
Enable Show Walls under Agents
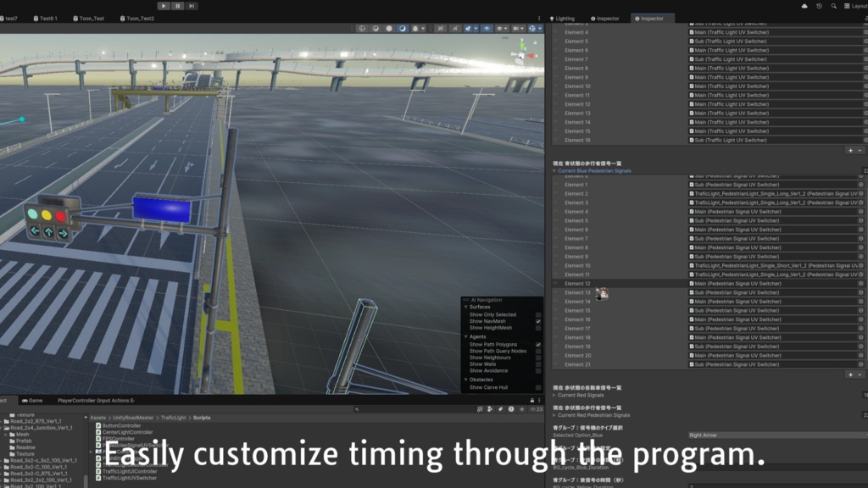pos(537,363)
